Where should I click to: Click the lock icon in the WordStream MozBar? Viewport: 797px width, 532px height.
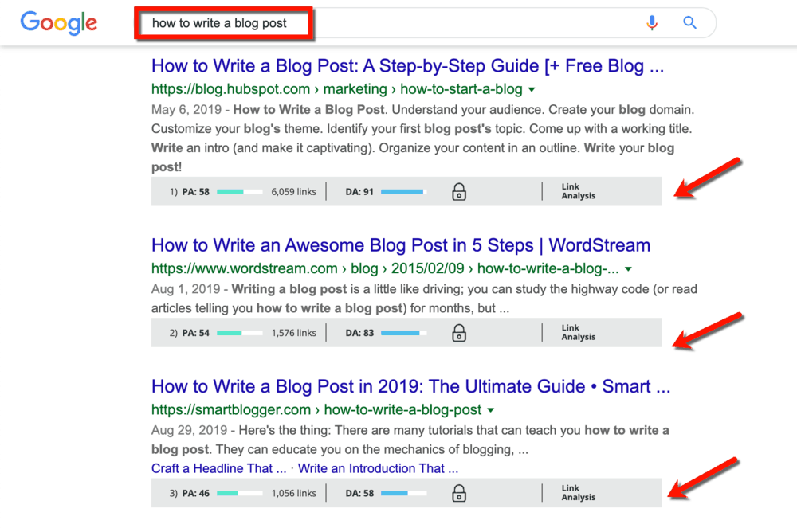(458, 333)
